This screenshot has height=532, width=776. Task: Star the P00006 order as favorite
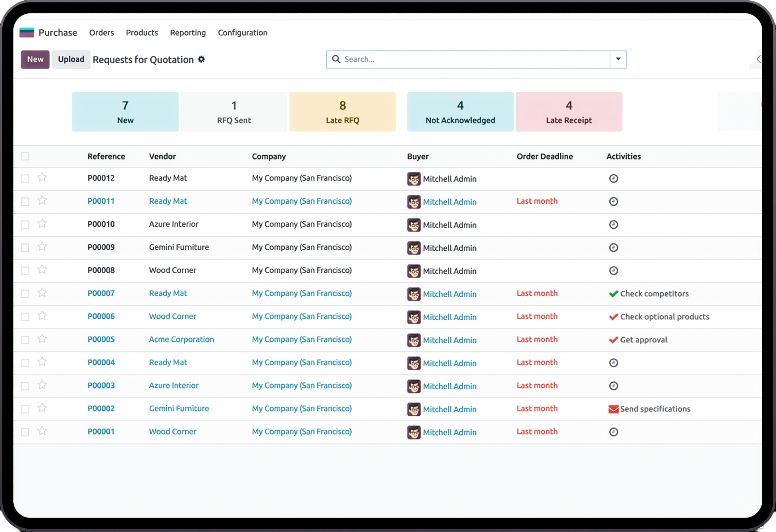pyautogui.click(x=42, y=316)
